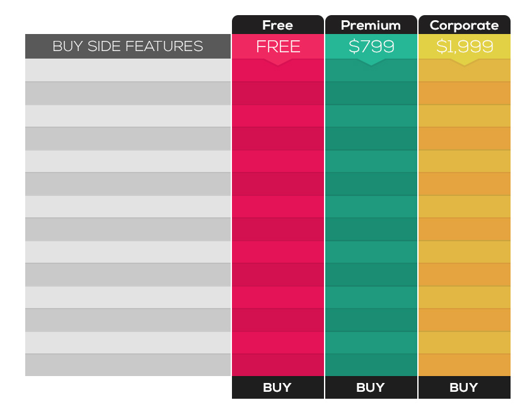Select the Free plan header tab

[x=277, y=25]
